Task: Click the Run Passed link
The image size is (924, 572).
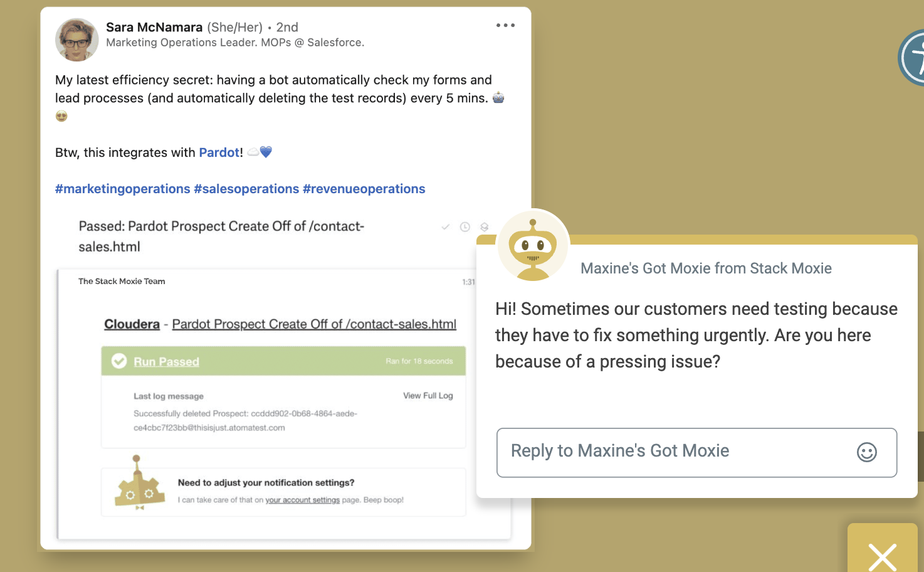Action: 166,362
